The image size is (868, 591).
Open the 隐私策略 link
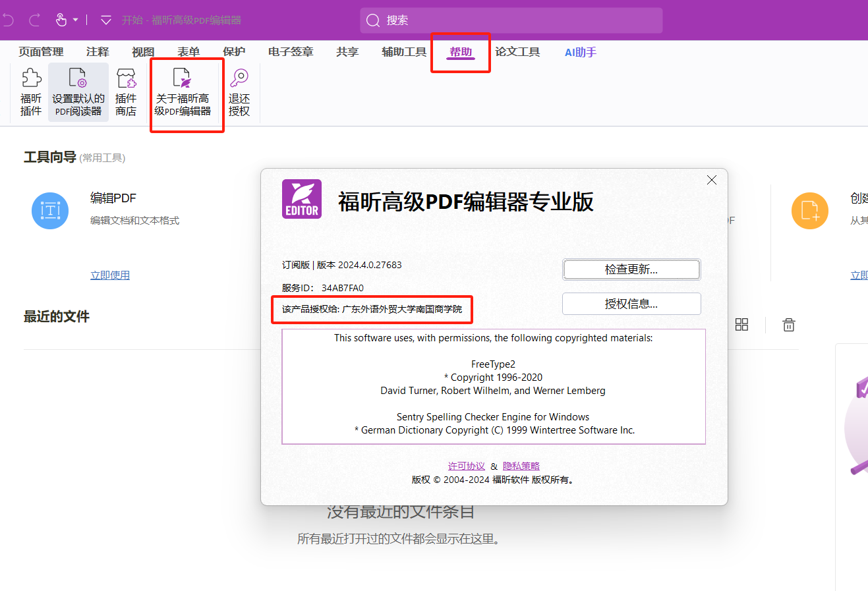pyautogui.click(x=521, y=465)
